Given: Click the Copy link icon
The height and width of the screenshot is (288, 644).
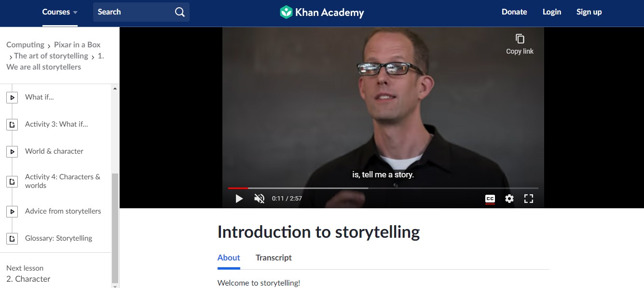Looking at the screenshot, I should pos(520,39).
